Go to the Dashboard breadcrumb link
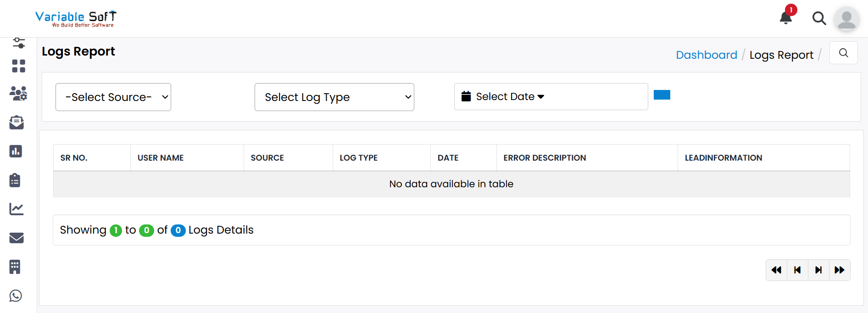868x313 pixels. click(707, 55)
